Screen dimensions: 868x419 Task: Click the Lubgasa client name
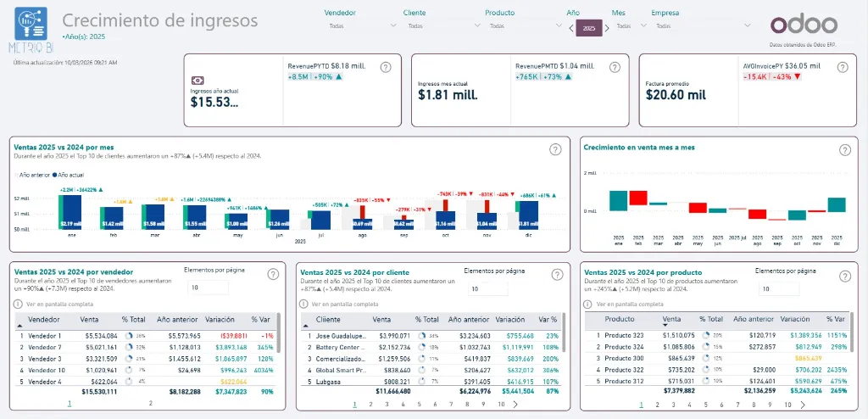coord(328,382)
